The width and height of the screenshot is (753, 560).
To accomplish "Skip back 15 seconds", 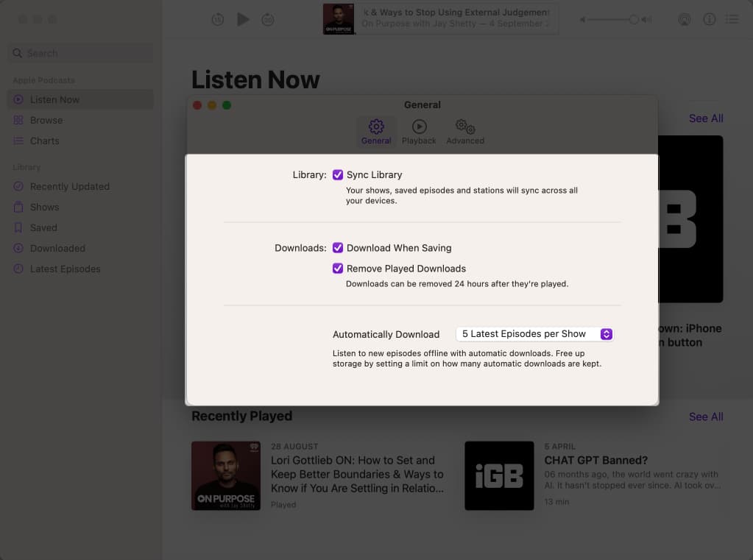I will pos(218,20).
